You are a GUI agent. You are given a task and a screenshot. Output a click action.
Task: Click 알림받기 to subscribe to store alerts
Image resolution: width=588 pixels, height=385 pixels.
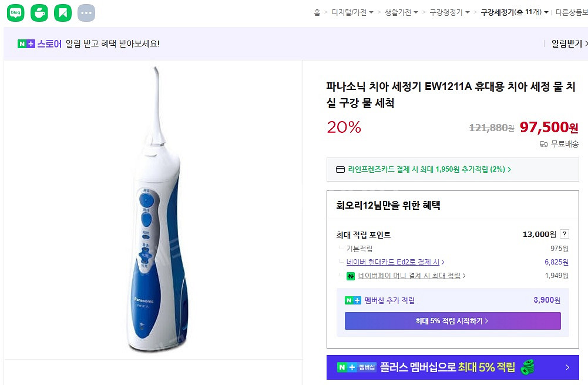pyautogui.click(x=567, y=43)
